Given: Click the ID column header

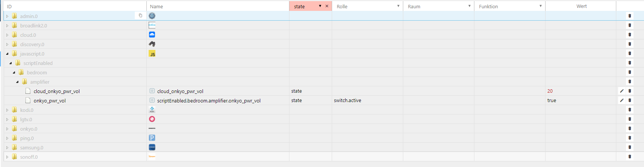Looking at the screenshot, I should (9, 6).
